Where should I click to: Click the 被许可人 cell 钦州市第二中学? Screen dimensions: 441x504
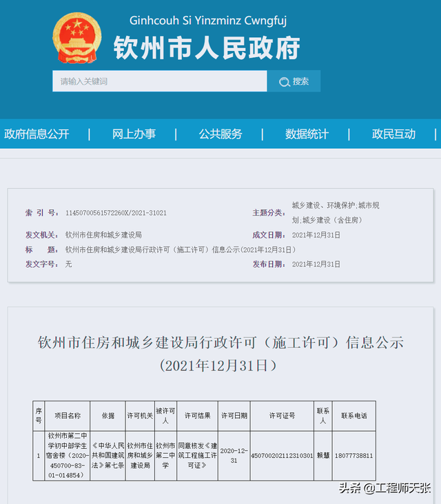pyautogui.click(x=165, y=456)
